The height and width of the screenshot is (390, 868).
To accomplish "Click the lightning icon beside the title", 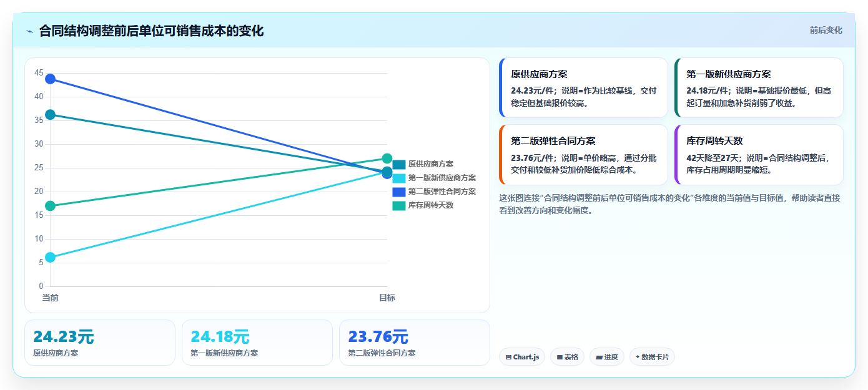I will point(29,31).
